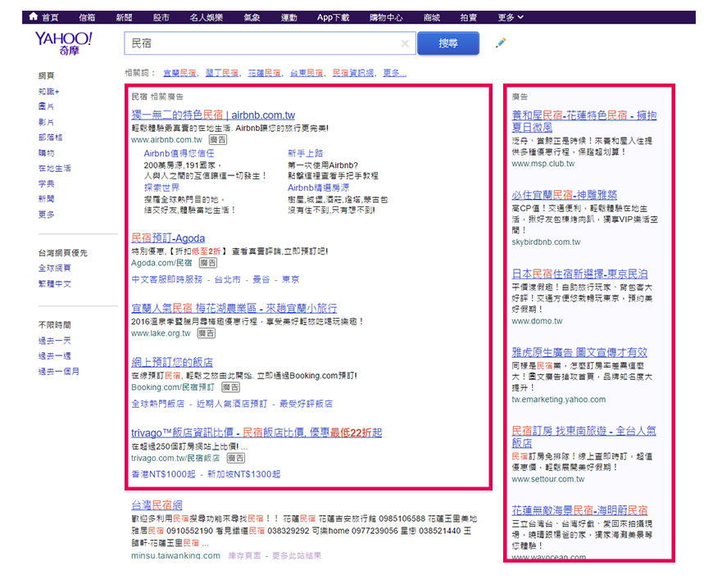Screen dimensions: 713x588
Task: Select the 台灣網頁優先 filter
Action: coord(63,253)
